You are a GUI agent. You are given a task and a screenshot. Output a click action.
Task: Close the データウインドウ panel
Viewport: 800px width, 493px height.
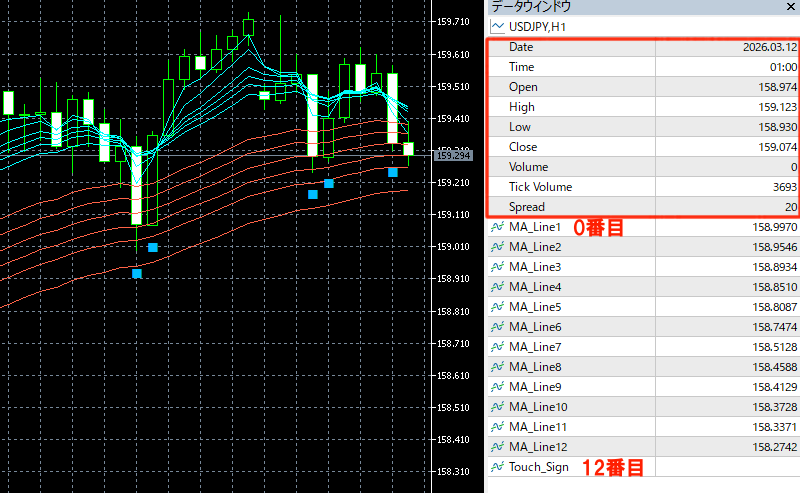point(787,6)
